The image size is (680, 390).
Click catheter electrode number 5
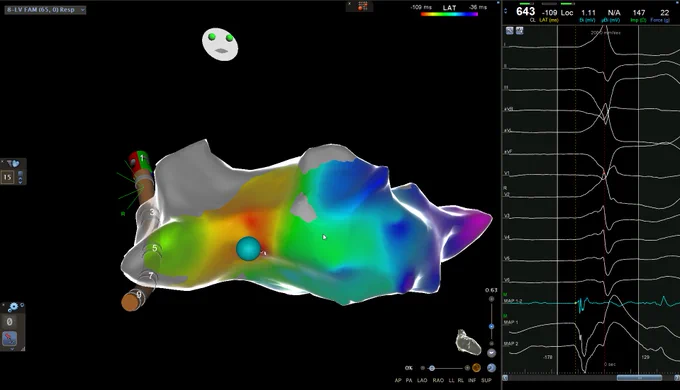tap(155, 248)
